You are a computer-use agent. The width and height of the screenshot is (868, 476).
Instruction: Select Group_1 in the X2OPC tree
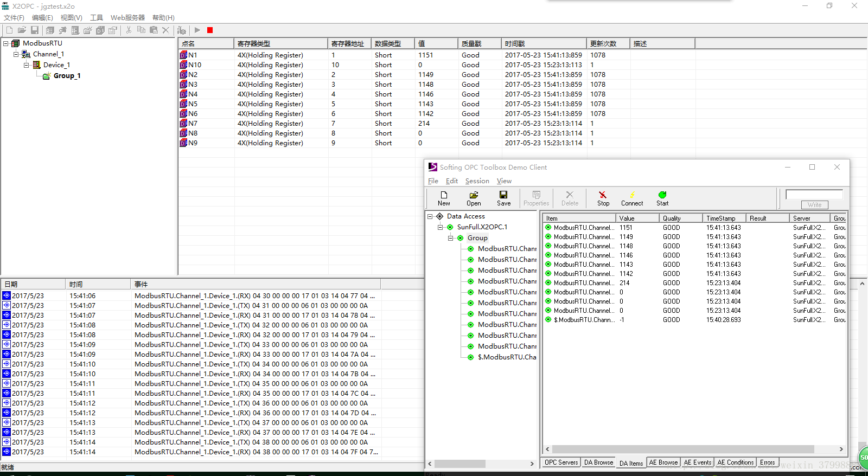click(67, 76)
